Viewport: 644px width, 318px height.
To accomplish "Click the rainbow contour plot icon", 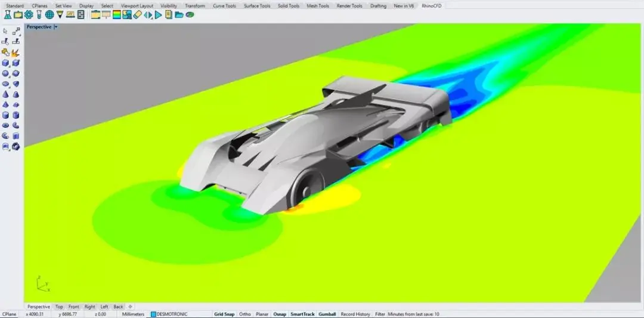I will (117, 15).
